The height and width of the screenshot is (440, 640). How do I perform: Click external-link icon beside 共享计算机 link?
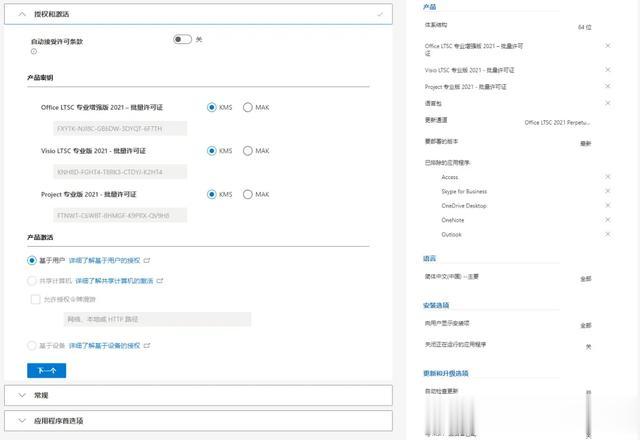point(160,281)
